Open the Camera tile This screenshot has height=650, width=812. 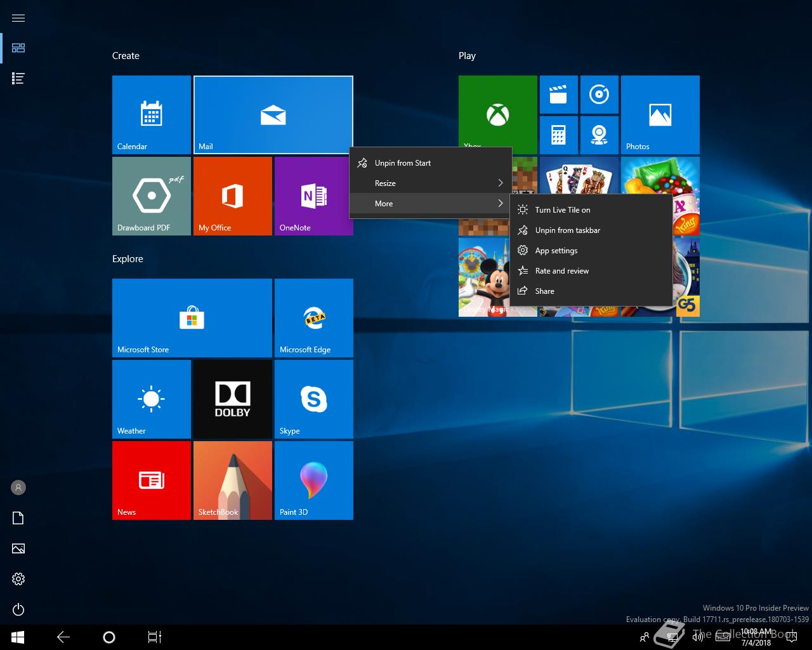click(x=599, y=135)
